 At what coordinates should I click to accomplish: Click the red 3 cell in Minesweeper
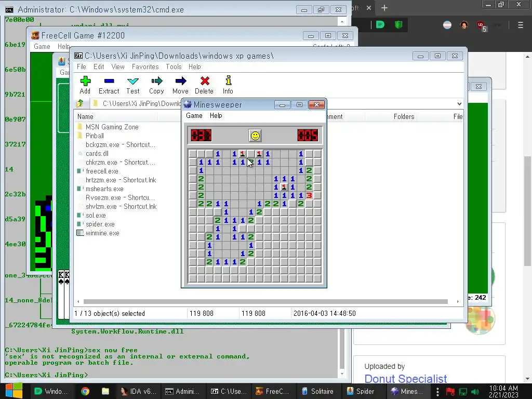[309, 195]
